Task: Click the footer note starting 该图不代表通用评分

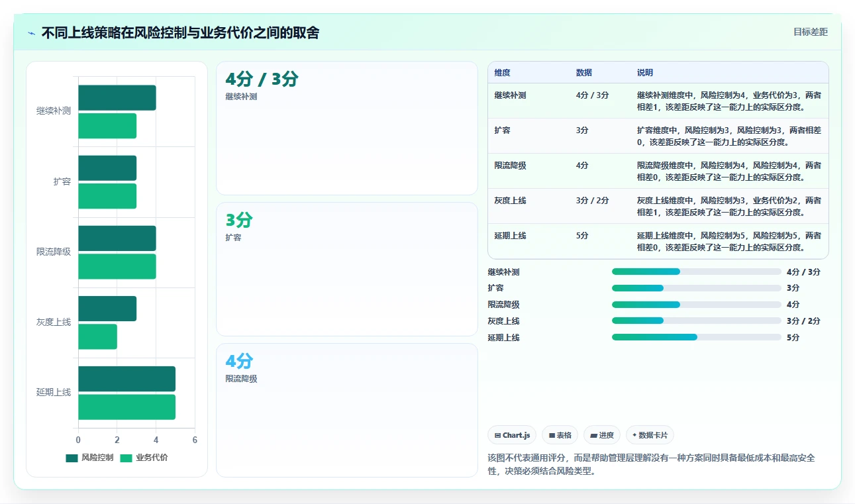Action: 651,466
